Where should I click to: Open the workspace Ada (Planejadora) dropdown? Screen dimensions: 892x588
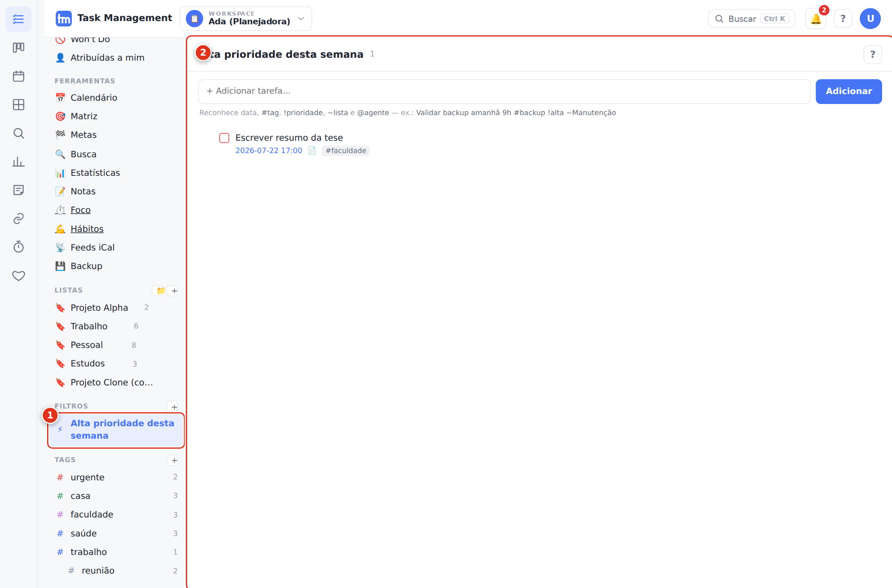[x=246, y=19]
